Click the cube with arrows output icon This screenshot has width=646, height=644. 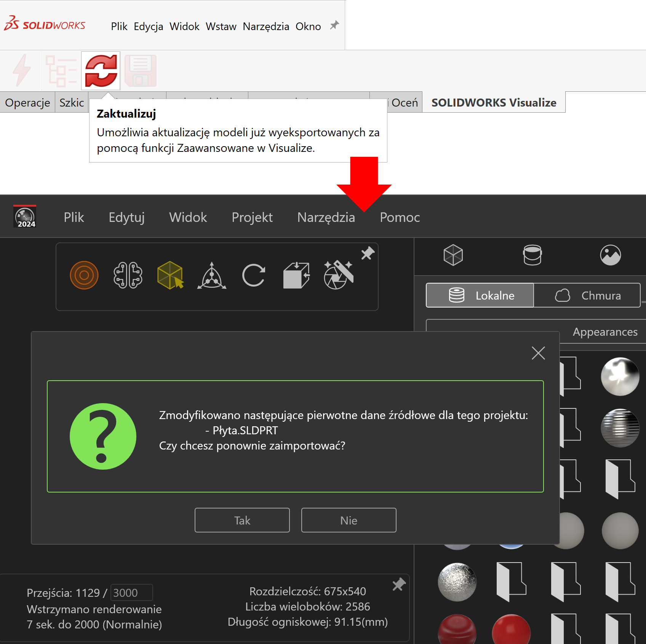coord(296,275)
